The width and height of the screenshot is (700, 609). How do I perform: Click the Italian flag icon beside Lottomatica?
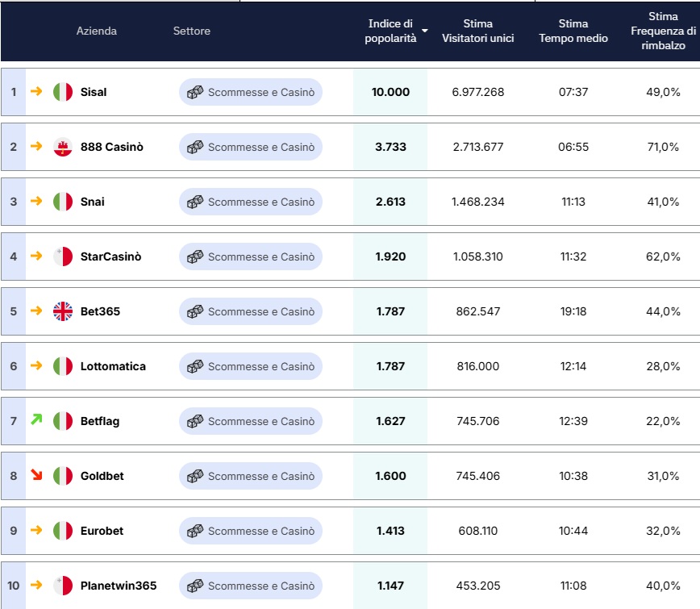pos(63,366)
